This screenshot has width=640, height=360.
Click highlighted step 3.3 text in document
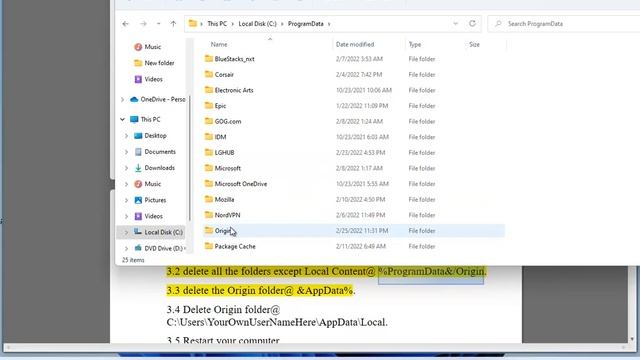point(260,291)
